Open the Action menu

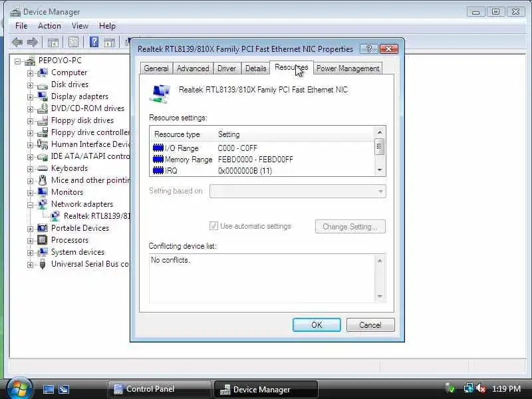point(49,26)
